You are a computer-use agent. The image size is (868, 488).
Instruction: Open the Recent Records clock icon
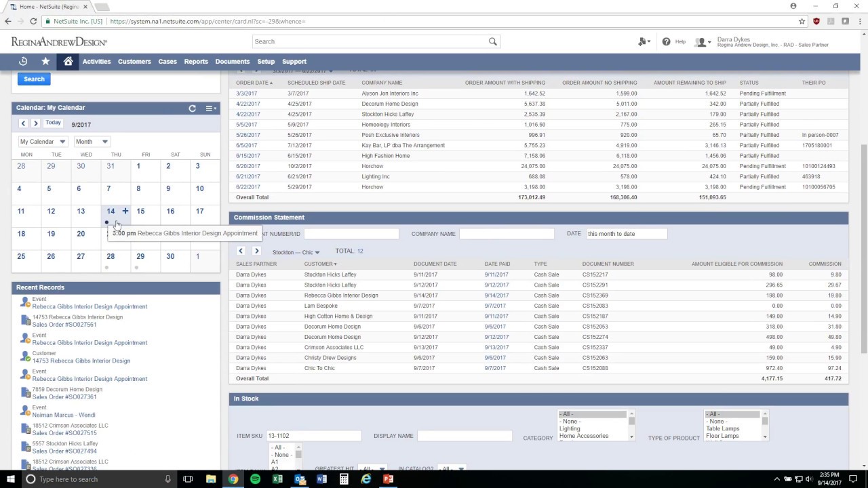(x=23, y=62)
